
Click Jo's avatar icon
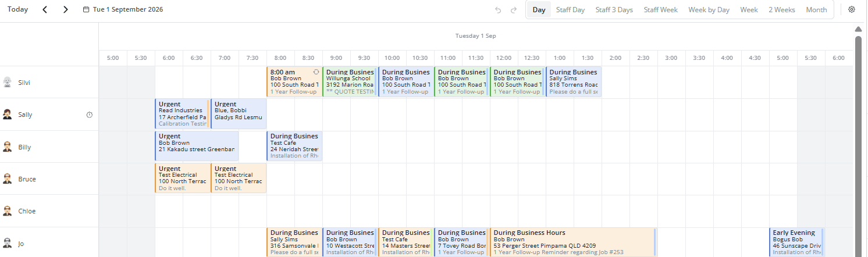click(x=7, y=244)
